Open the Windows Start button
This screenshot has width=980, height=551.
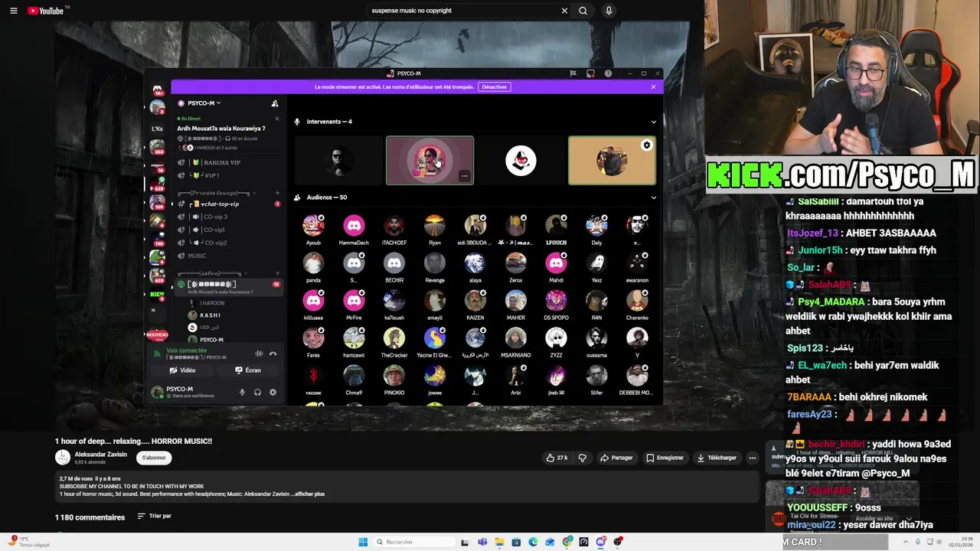click(x=363, y=542)
